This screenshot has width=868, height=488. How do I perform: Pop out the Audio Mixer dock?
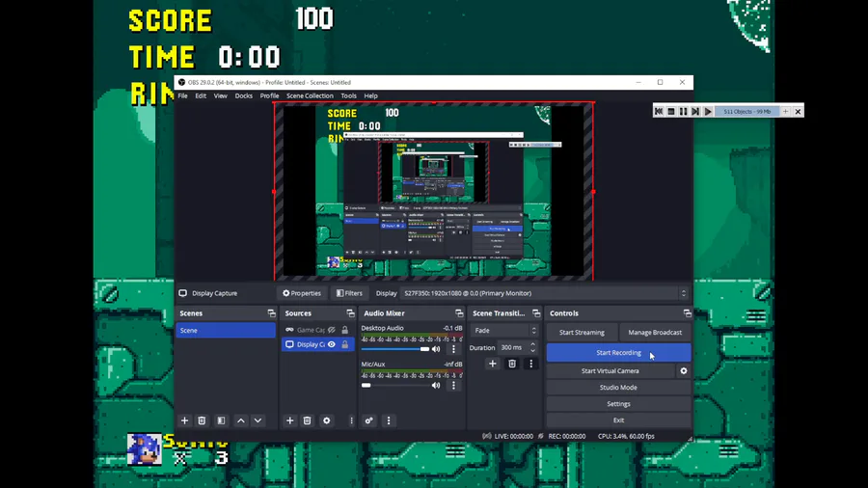pos(459,313)
